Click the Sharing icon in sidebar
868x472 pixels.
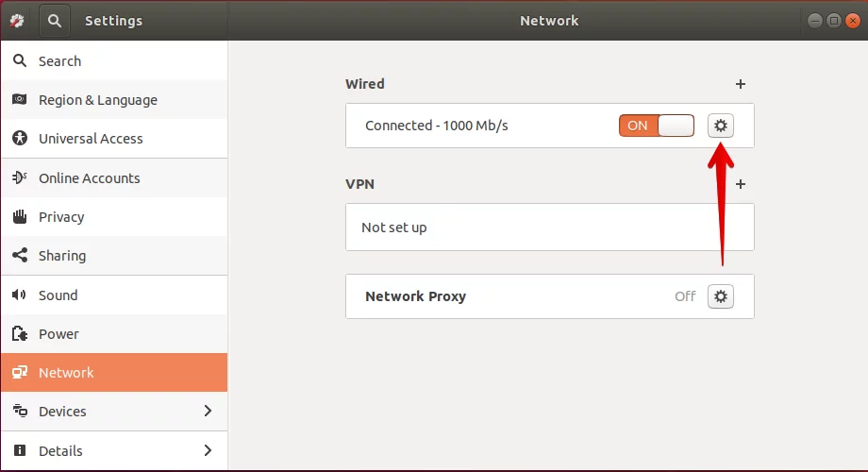[20, 256]
